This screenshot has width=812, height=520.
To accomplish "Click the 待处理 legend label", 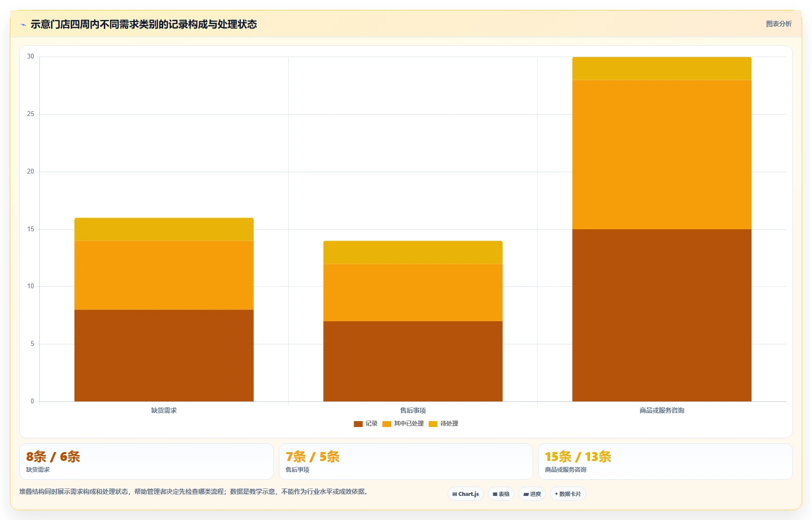I will pos(449,424).
